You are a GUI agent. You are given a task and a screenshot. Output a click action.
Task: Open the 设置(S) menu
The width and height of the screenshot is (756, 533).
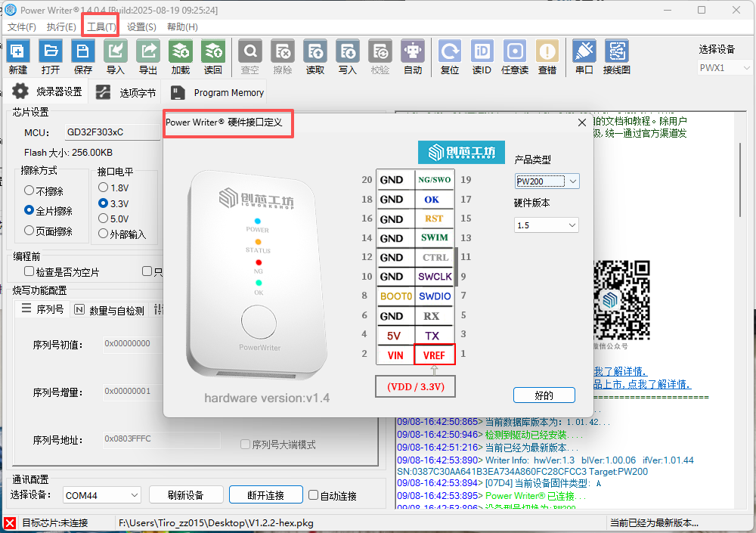coord(141,27)
